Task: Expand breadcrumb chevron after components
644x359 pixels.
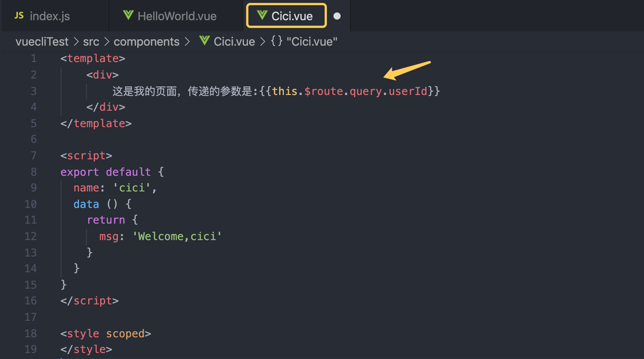Action: [187, 42]
